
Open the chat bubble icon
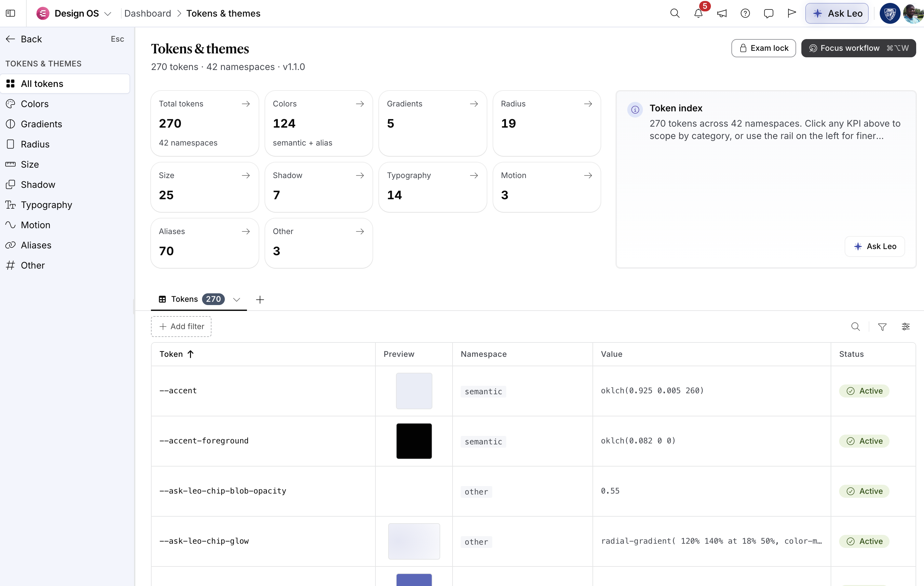(768, 13)
